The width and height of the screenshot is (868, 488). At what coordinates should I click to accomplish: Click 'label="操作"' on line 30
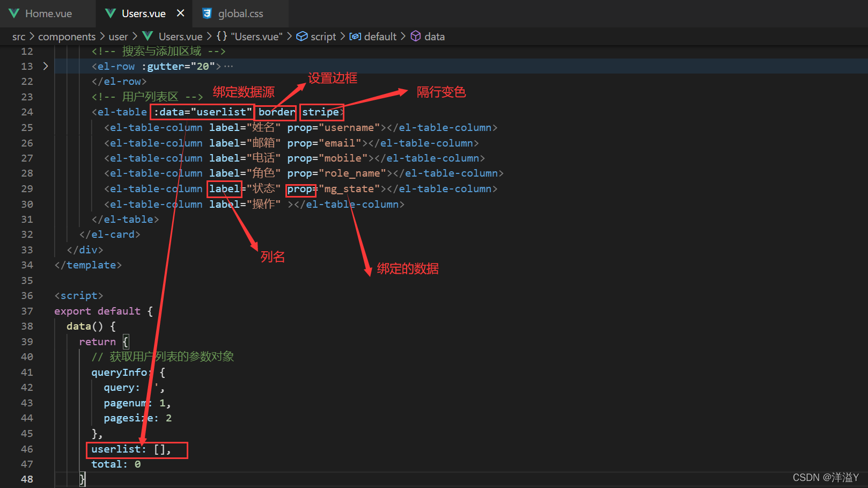(245, 204)
